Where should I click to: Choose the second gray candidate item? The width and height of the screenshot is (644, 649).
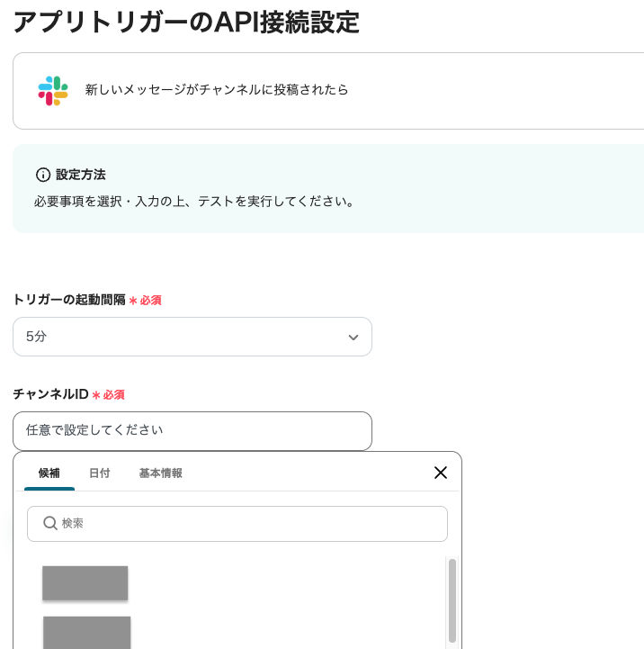click(87, 632)
